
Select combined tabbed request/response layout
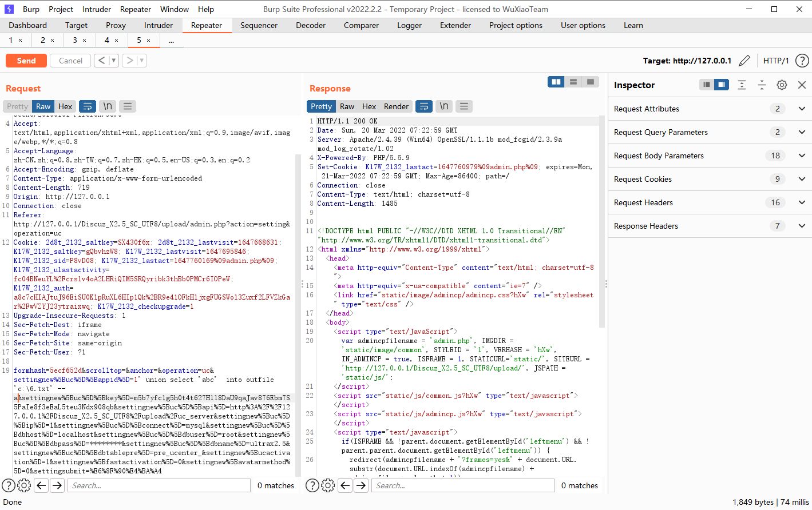(591, 82)
